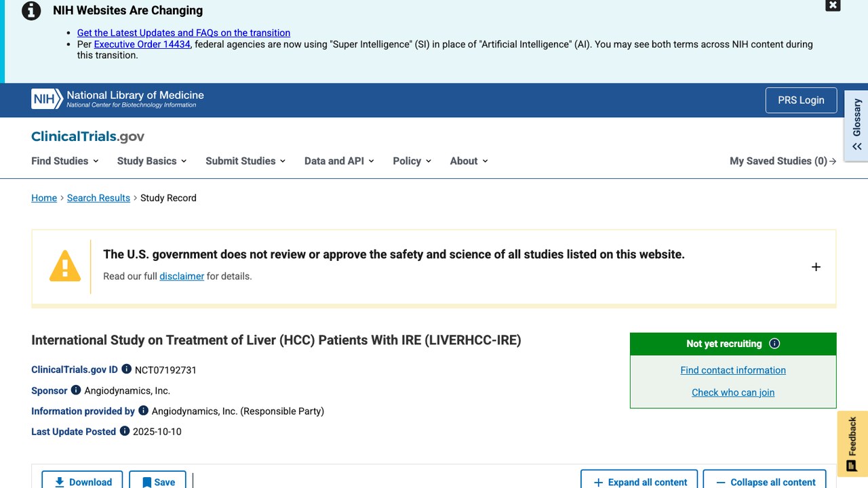The width and height of the screenshot is (868, 488).
Task: Click info icon next to Last Update Posted
Action: tap(125, 430)
